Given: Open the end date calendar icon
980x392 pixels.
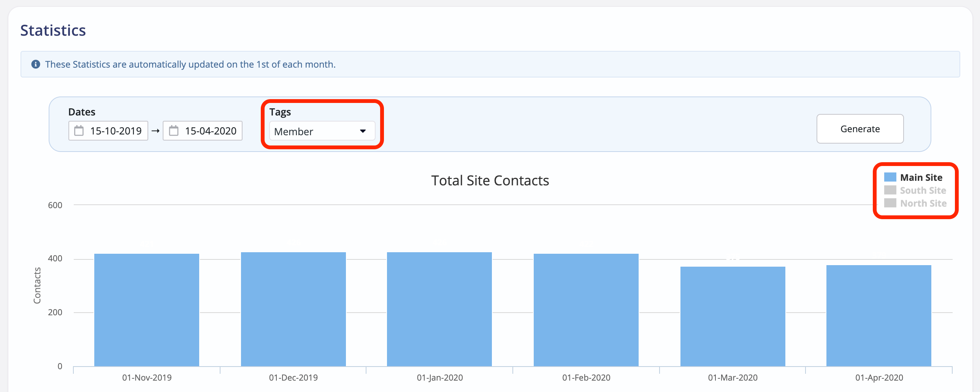Looking at the screenshot, I should (x=174, y=130).
